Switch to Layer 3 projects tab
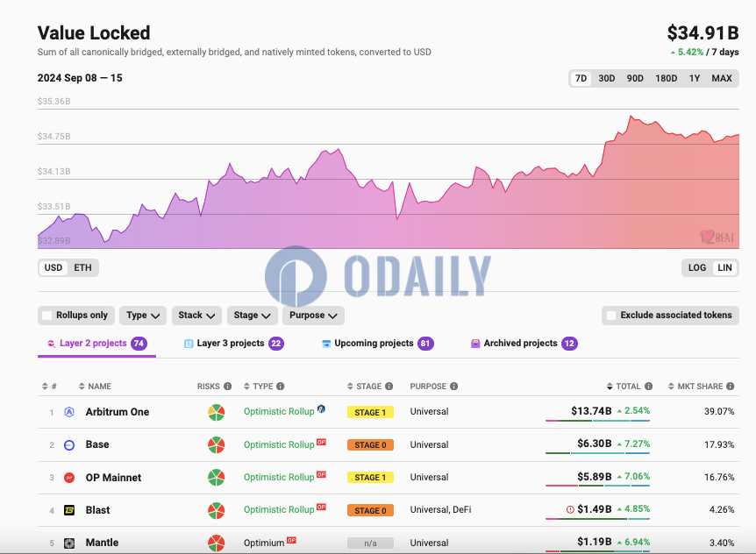756x554 pixels. click(234, 344)
